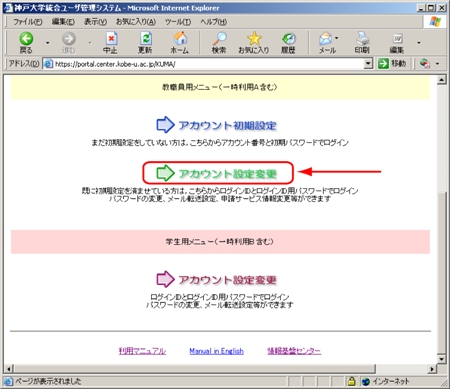450x389 pixels.
Task: Click the 教職員用メニュー header text
Action: point(220,87)
